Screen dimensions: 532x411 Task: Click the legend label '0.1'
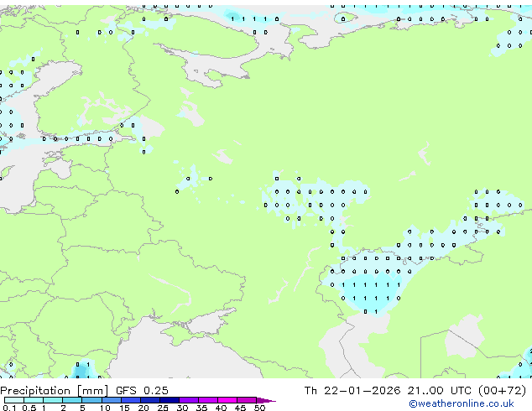coord(9,408)
